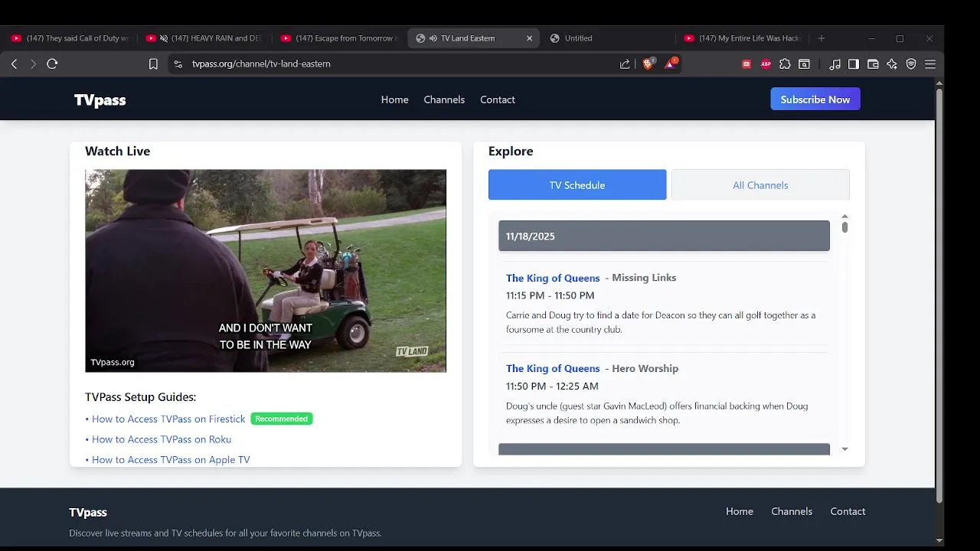
Task: Open the browser hamburger main menu
Action: (930, 64)
